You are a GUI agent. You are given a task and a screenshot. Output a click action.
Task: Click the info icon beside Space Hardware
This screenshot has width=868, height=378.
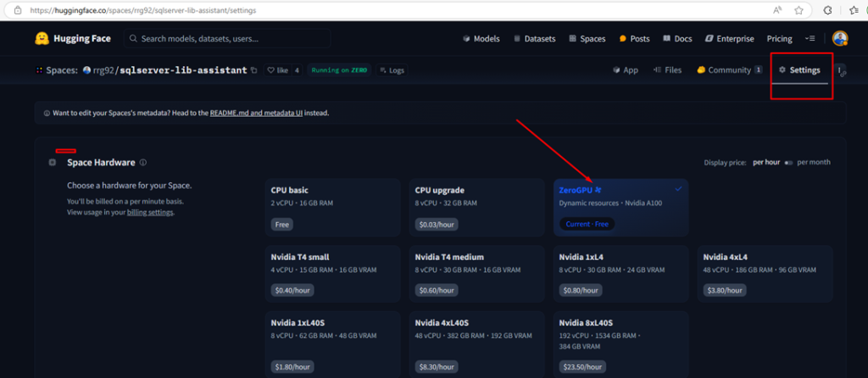(x=143, y=163)
